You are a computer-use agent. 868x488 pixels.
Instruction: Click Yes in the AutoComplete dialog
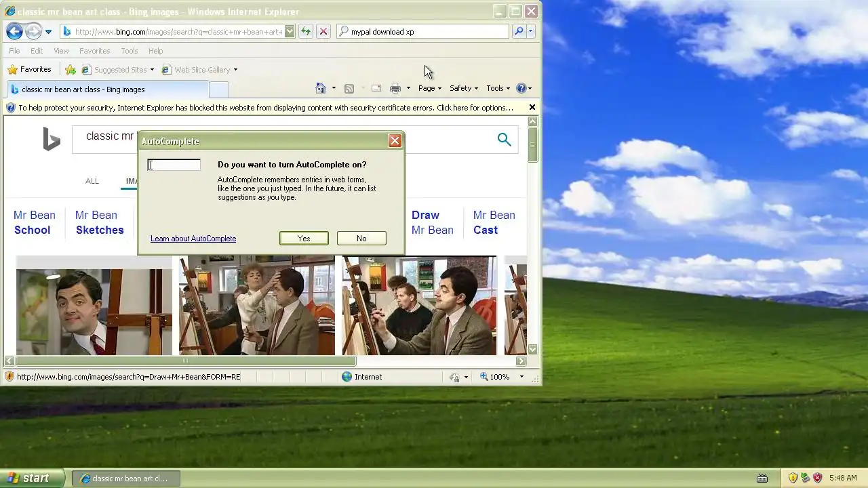pos(304,239)
